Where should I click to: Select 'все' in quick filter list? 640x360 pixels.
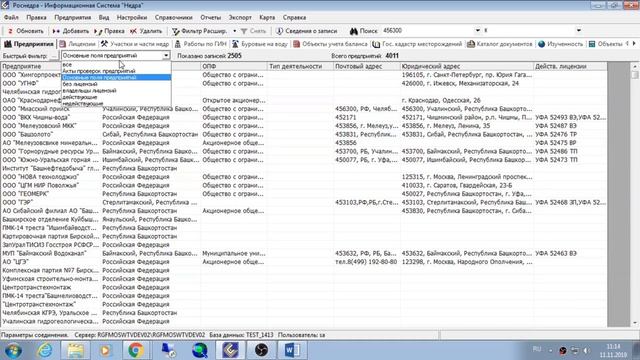pos(116,64)
